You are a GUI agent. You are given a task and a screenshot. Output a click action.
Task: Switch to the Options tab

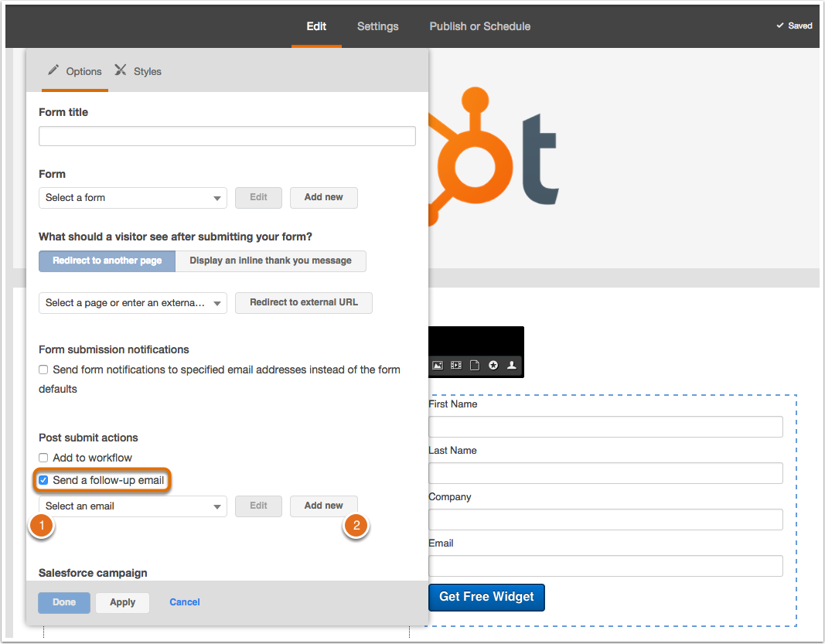tap(75, 71)
